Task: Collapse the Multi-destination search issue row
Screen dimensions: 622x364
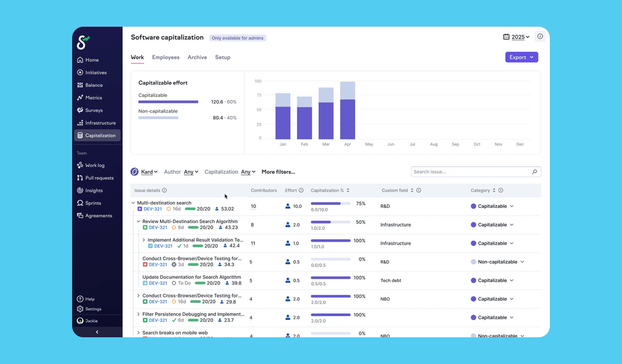Action: pyautogui.click(x=132, y=202)
